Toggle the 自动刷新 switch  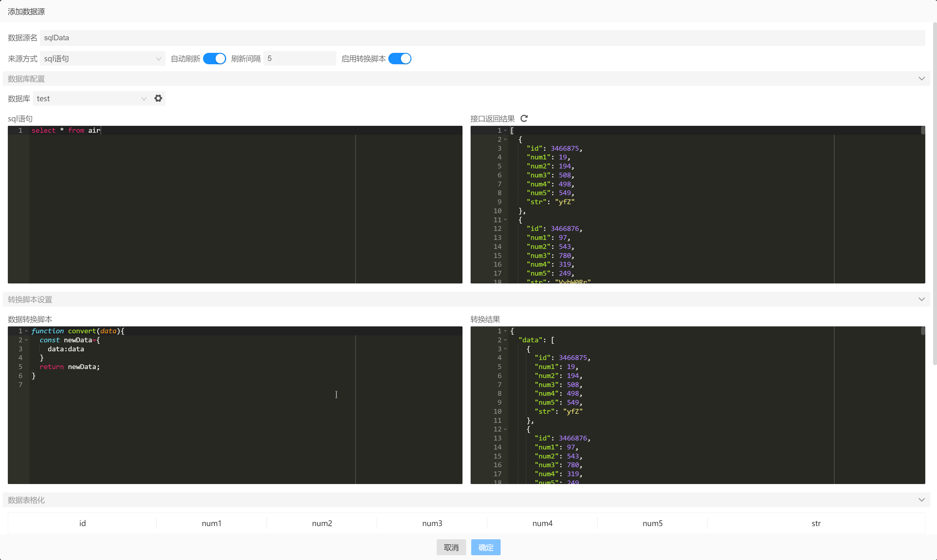(x=214, y=59)
